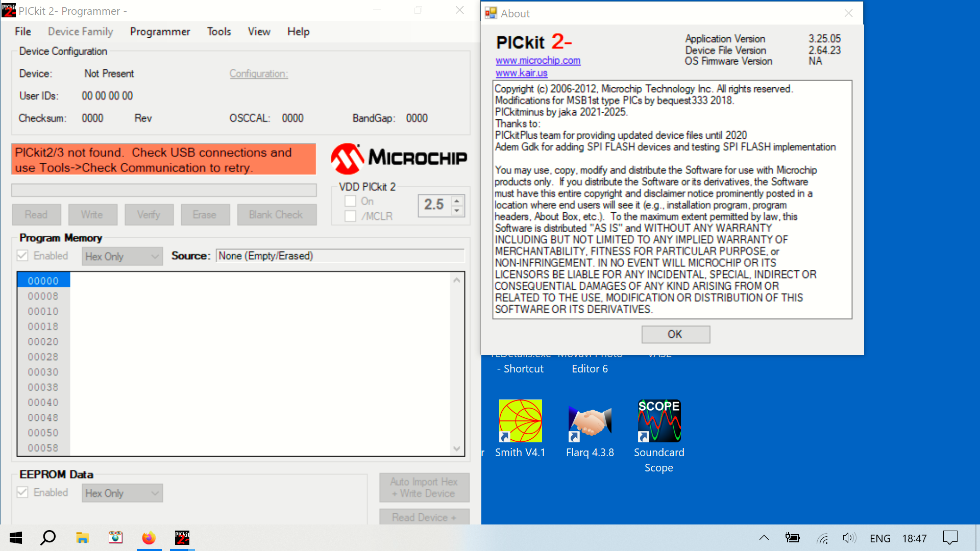This screenshot has width=980, height=551.
Task: Open Flarq 4.3.8 desktop shortcut
Action: 590,429
